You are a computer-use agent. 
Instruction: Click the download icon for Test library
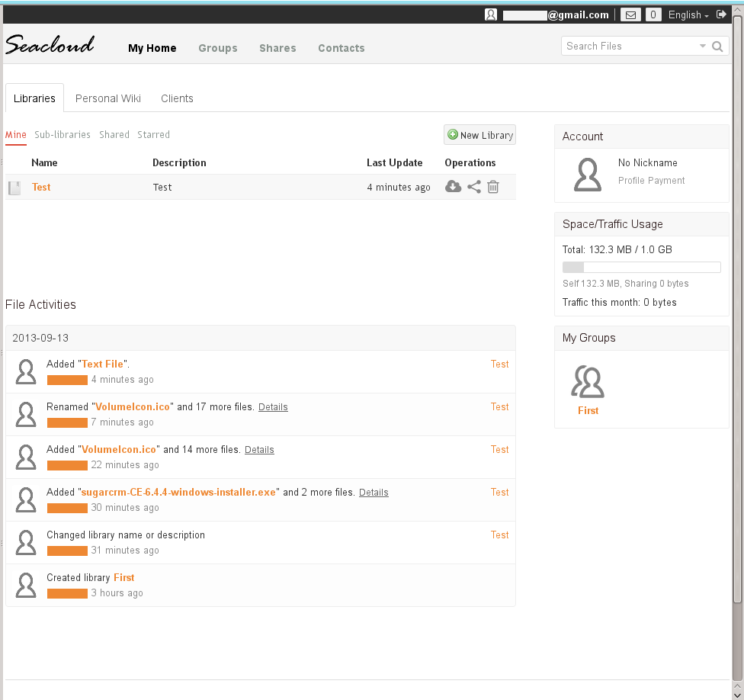click(x=453, y=187)
